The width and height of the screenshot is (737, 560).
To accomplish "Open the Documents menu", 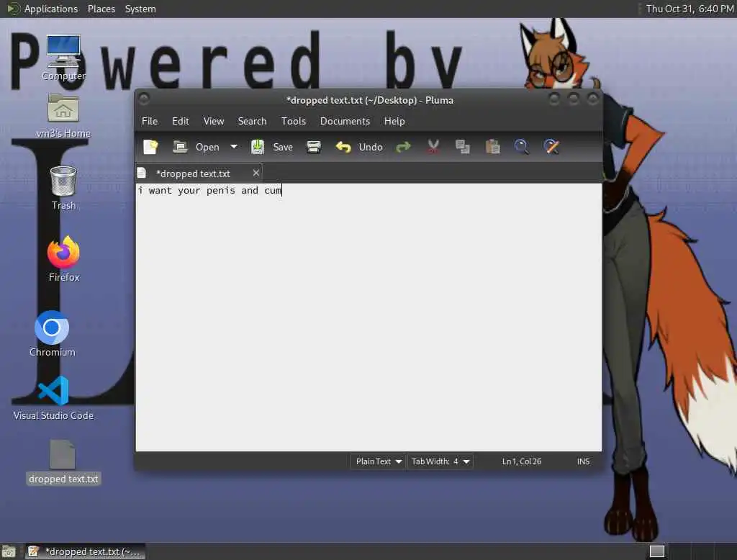I will coord(345,122).
